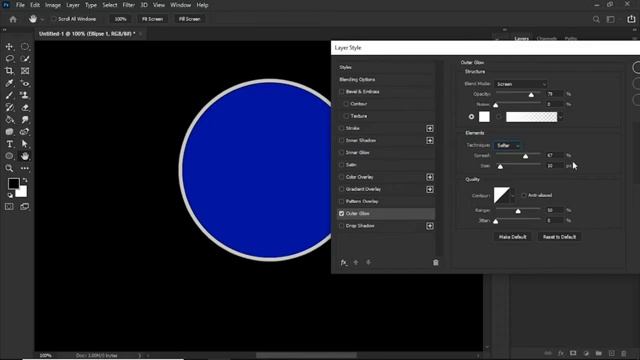Screen dimensions: 640x360
Task: Select the History Brush tool
Action: 9,108
